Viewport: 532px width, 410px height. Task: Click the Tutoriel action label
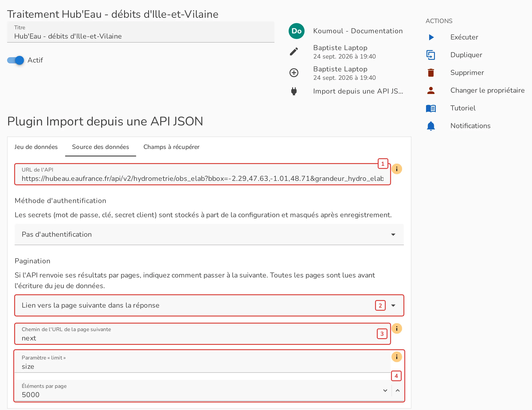point(463,108)
